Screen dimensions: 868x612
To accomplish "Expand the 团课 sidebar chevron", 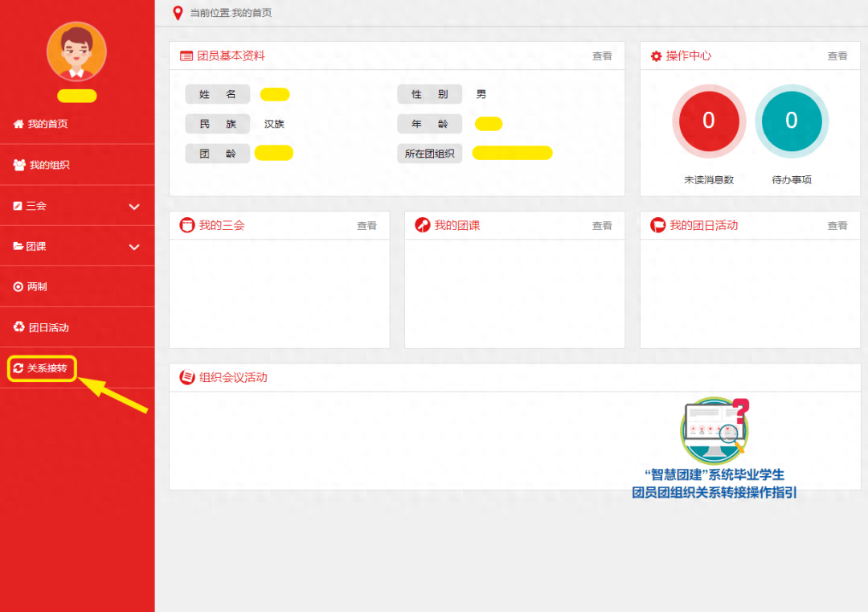I will pos(134,247).
